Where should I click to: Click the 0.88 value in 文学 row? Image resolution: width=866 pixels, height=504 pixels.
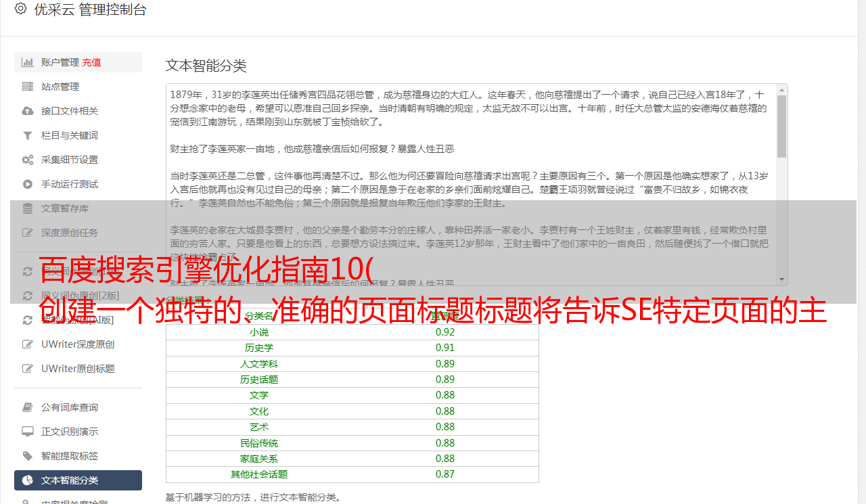(x=445, y=395)
